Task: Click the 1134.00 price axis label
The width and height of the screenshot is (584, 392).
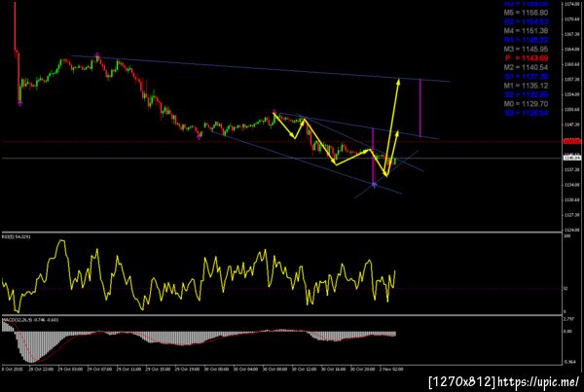Action: pyautogui.click(x=571, y=185)
